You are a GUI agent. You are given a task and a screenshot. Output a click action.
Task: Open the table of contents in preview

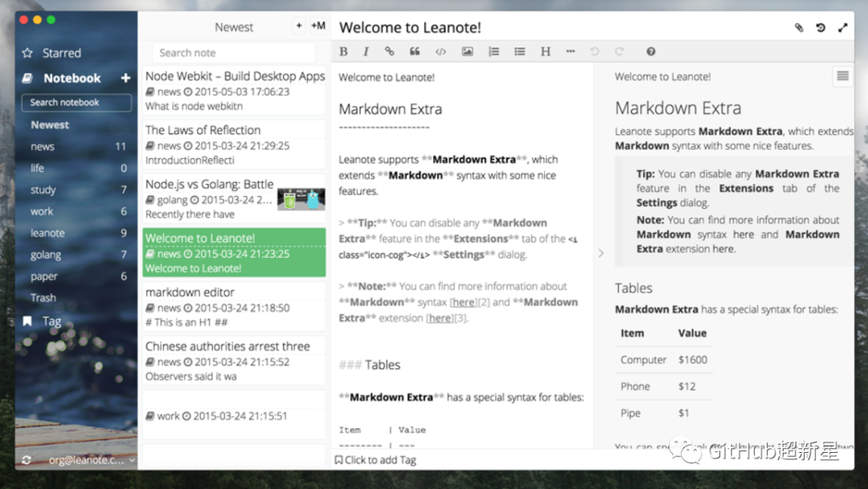[842, 75]
